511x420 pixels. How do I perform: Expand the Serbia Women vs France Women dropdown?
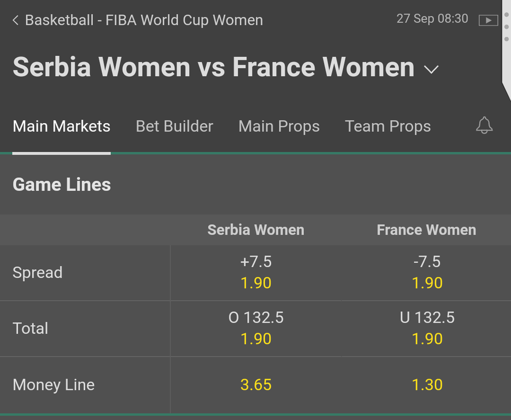click(x=431, y=69)
